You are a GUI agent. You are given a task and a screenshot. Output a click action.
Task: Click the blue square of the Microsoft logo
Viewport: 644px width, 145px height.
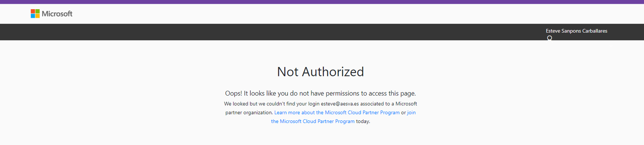[33, 16]
